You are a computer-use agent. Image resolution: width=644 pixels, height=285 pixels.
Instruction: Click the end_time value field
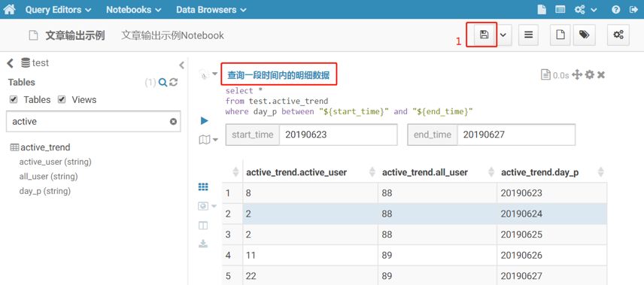tap(516, 135)
